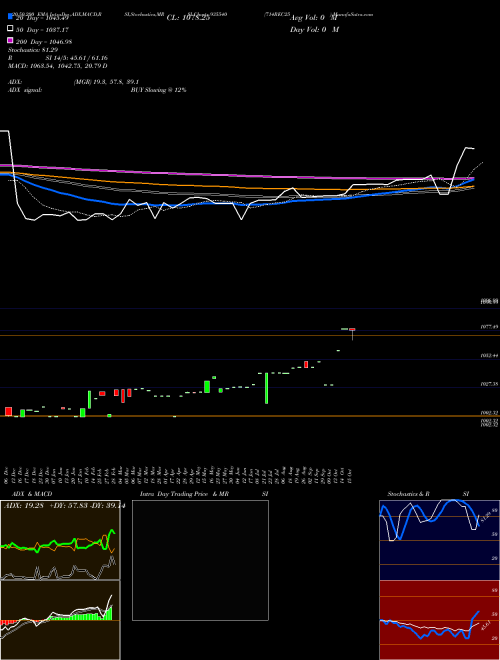Click the magenta 200 Day EMA legend swatch
This screenshot has height=660, width=500.
[11, 40]
